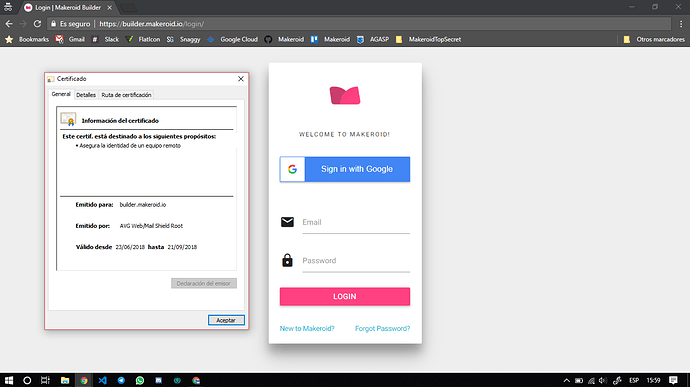Switch to the Detalles certificate tab
The height and width of the screenshot is (387, 690).
[86, 95]
